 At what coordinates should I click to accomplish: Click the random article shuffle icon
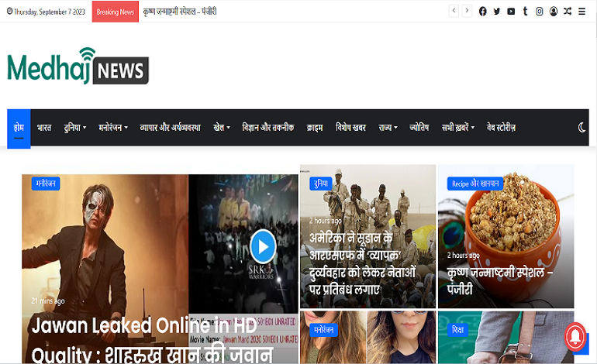click(568, 12)
